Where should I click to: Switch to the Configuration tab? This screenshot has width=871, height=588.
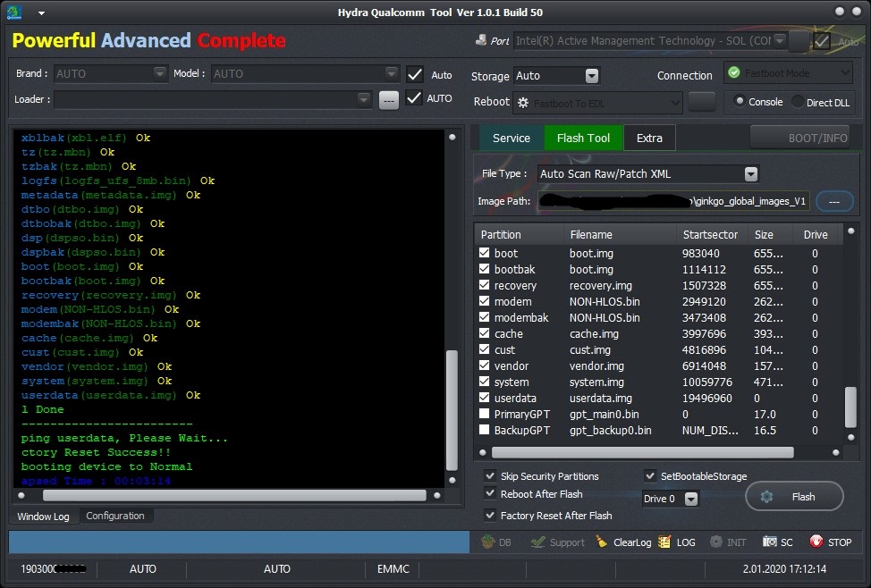[x=115, y=516]
